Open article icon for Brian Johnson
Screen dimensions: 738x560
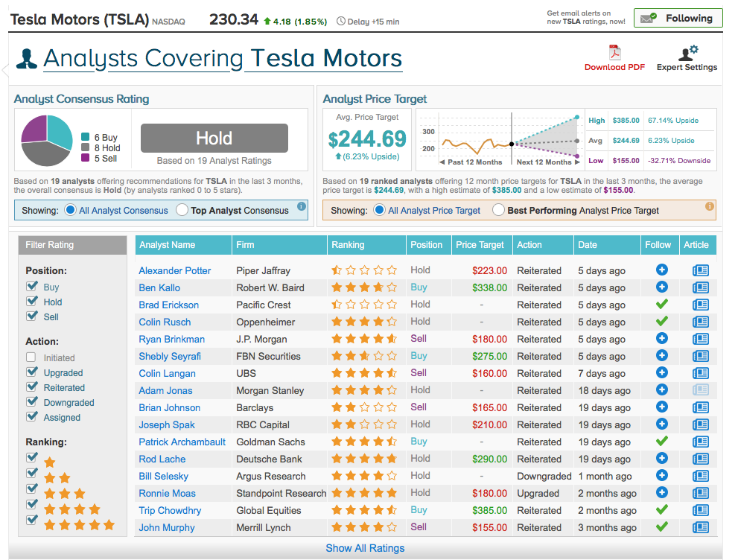tap(700, 407)
